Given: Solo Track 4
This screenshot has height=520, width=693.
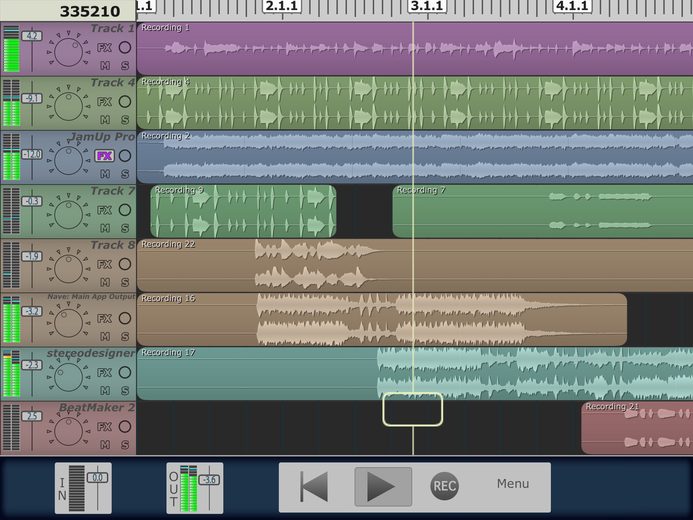Looking at the screenshot, I should (125, 120).
